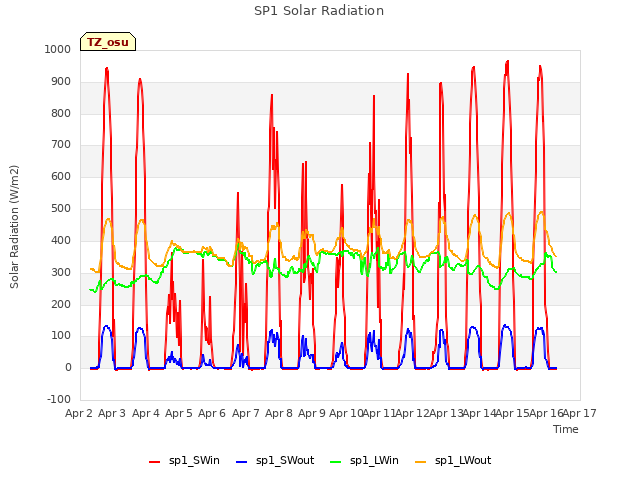Click the Apr 9 x-axis label

312,413
